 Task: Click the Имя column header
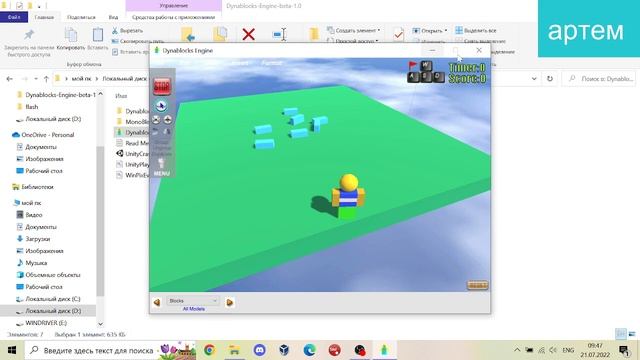coord(121,96)
